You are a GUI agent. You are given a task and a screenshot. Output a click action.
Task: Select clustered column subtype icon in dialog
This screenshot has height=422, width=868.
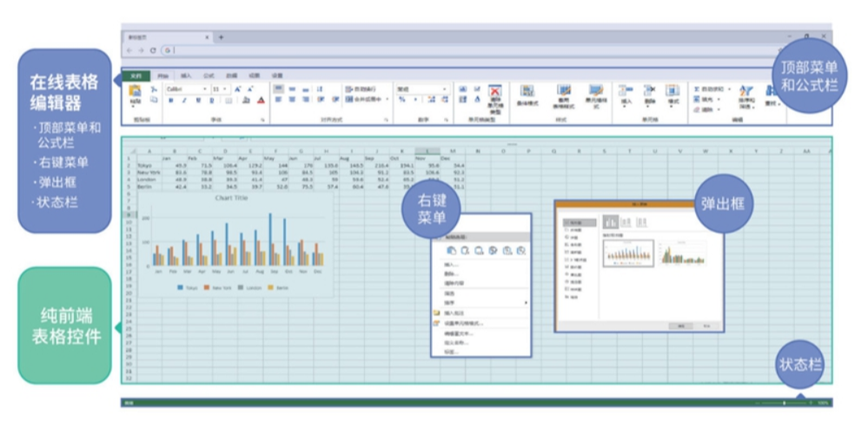(x=611, y=221)
